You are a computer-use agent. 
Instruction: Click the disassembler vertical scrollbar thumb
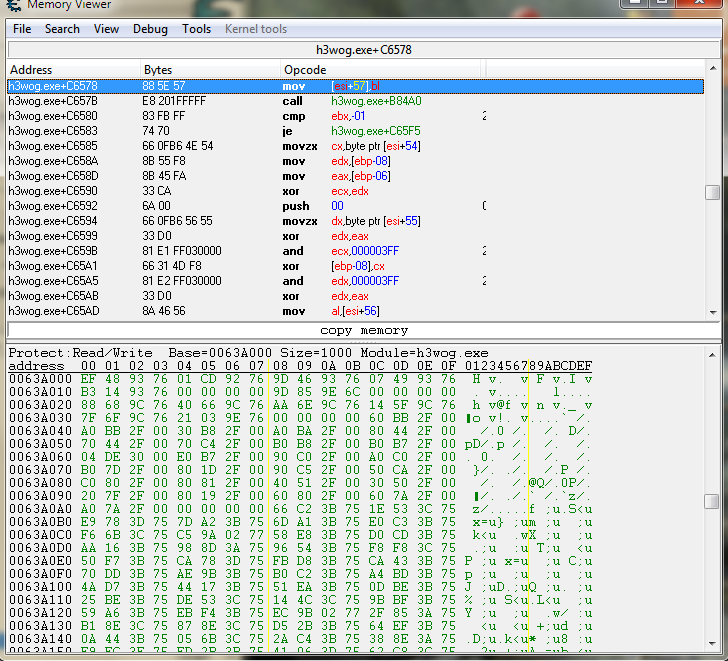[711, 192]
